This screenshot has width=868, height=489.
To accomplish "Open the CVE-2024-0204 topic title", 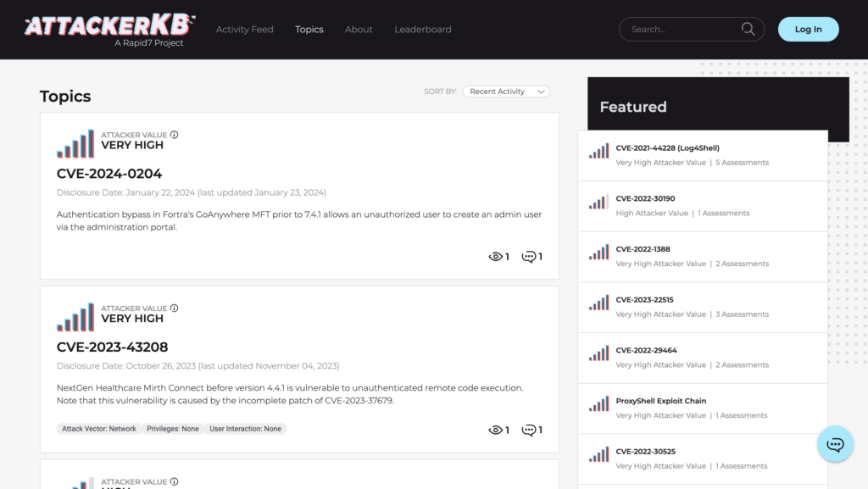I will click(109, 174).
